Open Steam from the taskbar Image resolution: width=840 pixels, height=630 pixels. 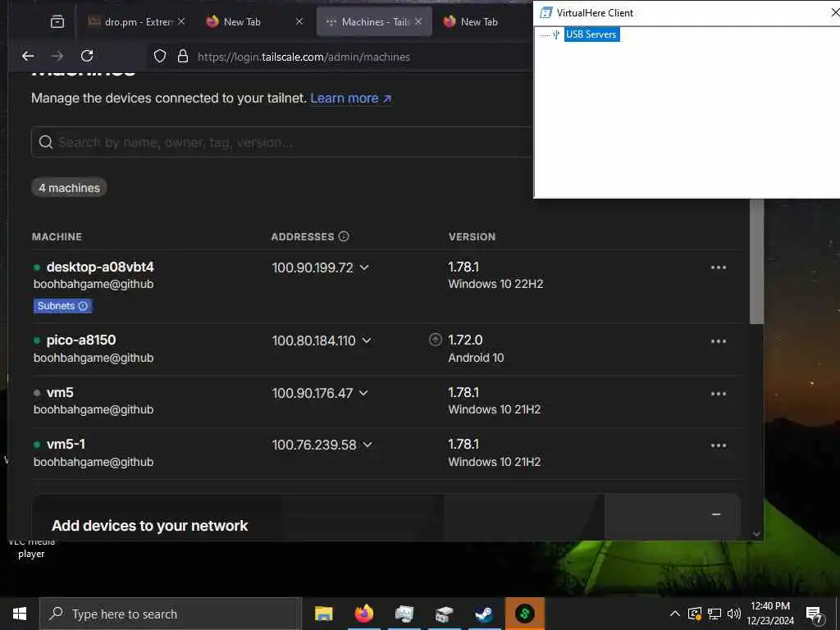tap(484, 614)
